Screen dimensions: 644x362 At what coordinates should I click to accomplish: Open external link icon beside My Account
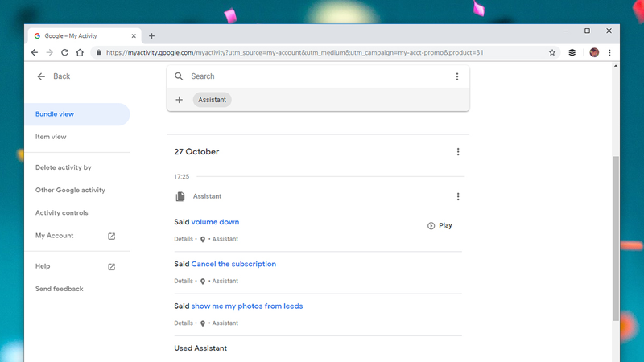point(111,236)
